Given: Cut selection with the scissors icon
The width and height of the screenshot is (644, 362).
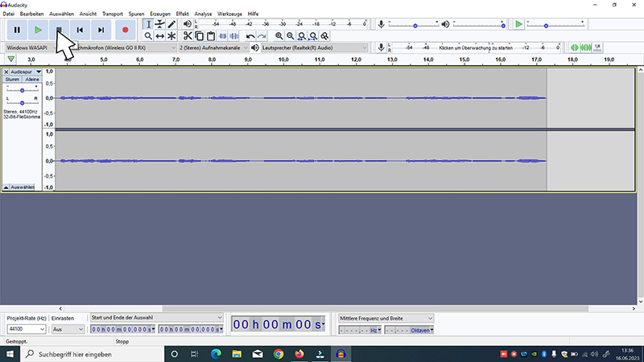Looking at the screenshot, I should click(x=188, y=36).
